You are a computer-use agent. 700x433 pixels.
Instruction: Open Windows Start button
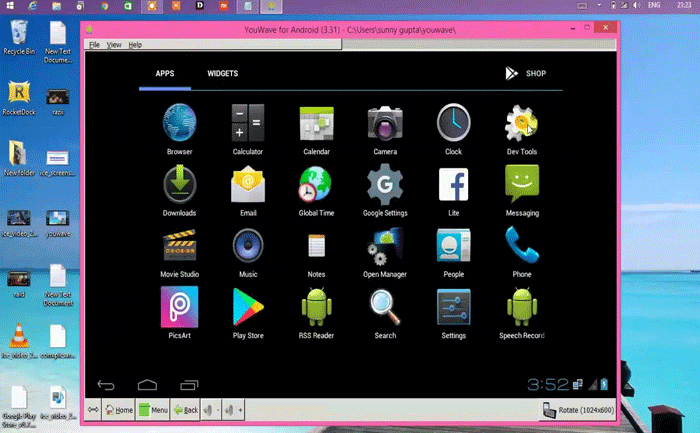(10, 5)
